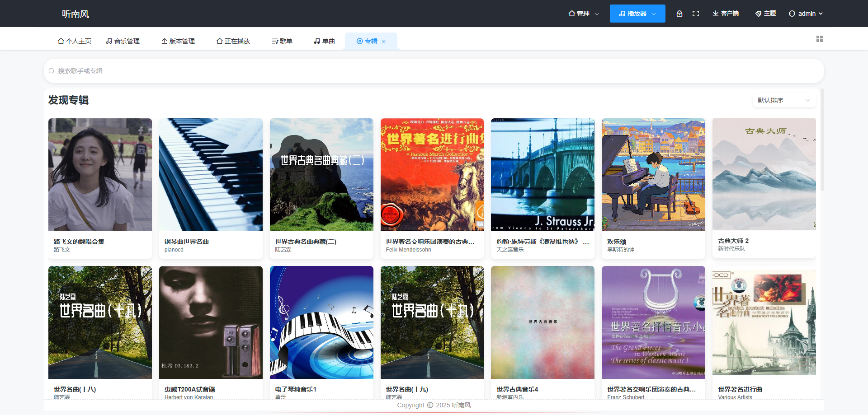Click the album title 世界古典音乐4
This screenshot has height=415, width=868.
[517, 389]
